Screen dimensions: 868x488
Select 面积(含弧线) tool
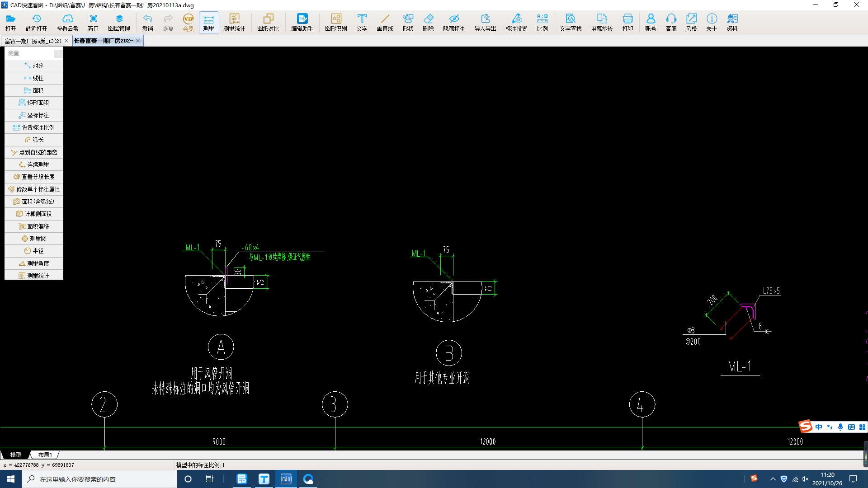(x=34, y=202)
